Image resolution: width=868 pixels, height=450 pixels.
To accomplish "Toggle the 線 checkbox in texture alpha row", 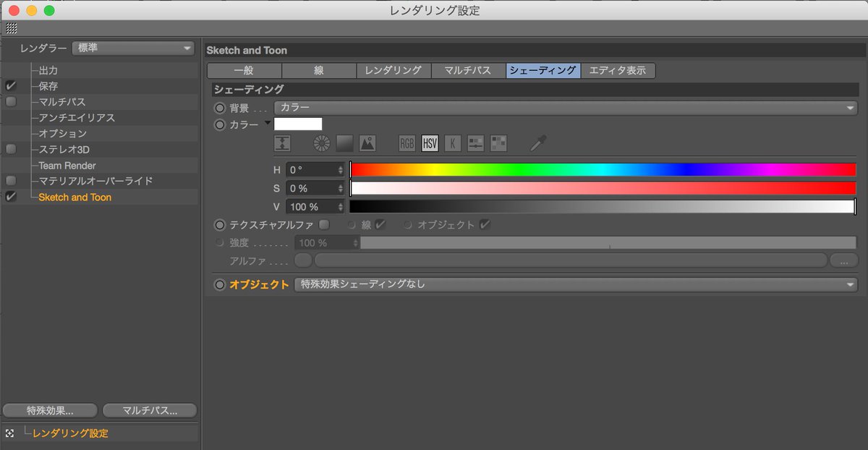I will coord(380,225).
